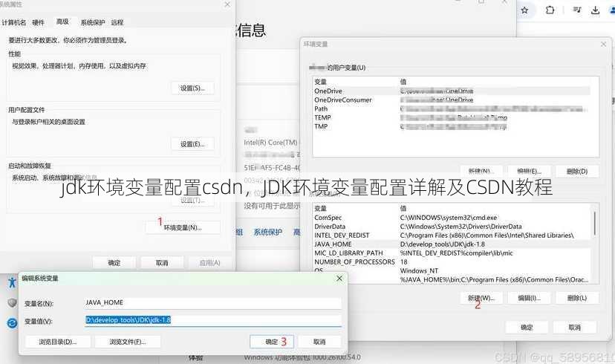The image size is (615, 364).
Task: Open the 系统保护 link in Settings window
Action: click(268, 233)
